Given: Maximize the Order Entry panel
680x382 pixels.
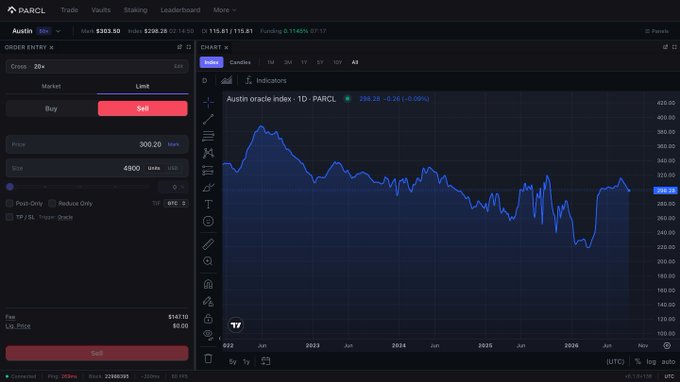Looking at the screenshot, I should 189,47.
